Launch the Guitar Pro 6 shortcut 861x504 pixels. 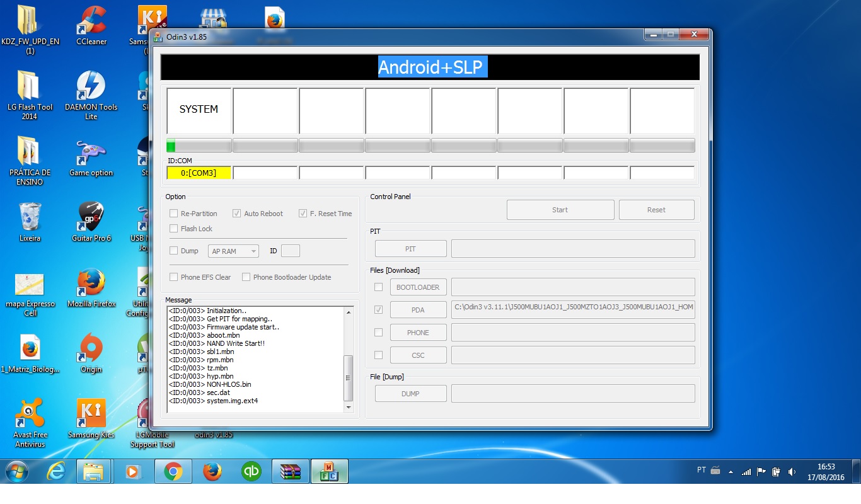point(91,222)
